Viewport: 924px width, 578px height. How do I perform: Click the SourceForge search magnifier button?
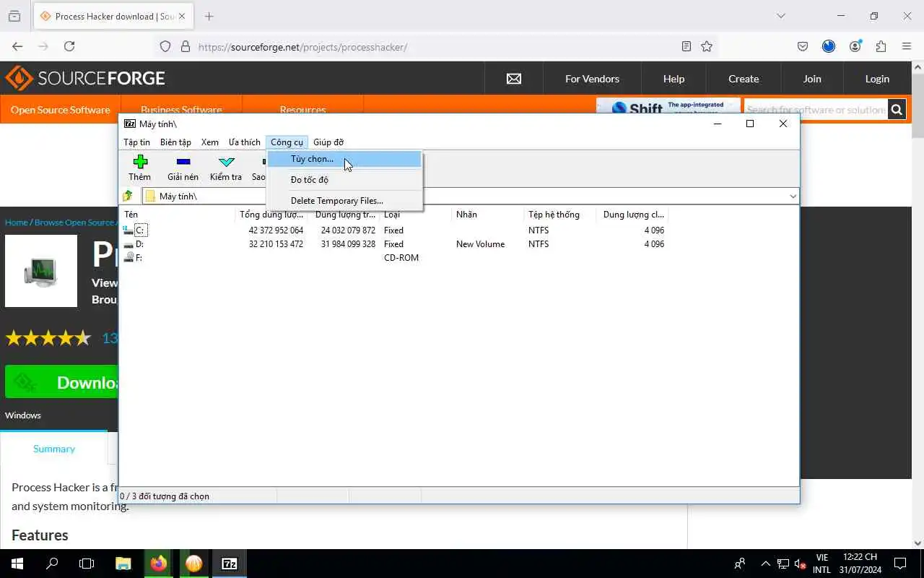(x=897, y=110)
